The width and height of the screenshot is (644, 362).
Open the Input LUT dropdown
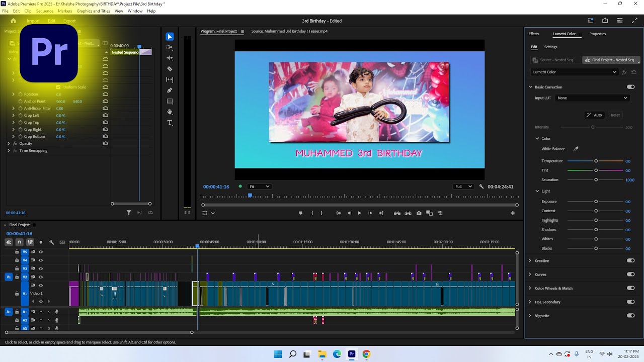(x=593, y=98)
